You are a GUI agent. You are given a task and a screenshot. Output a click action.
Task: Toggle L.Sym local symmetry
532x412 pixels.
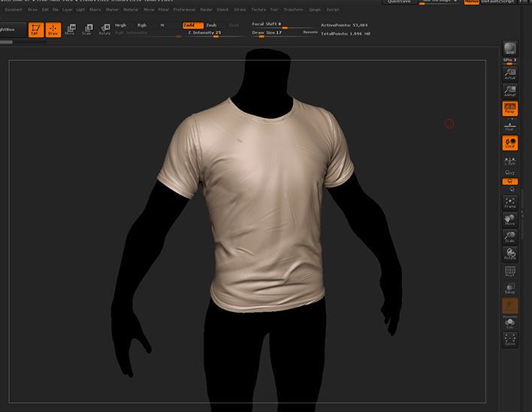pyautogui.click(x=509, y=162)
